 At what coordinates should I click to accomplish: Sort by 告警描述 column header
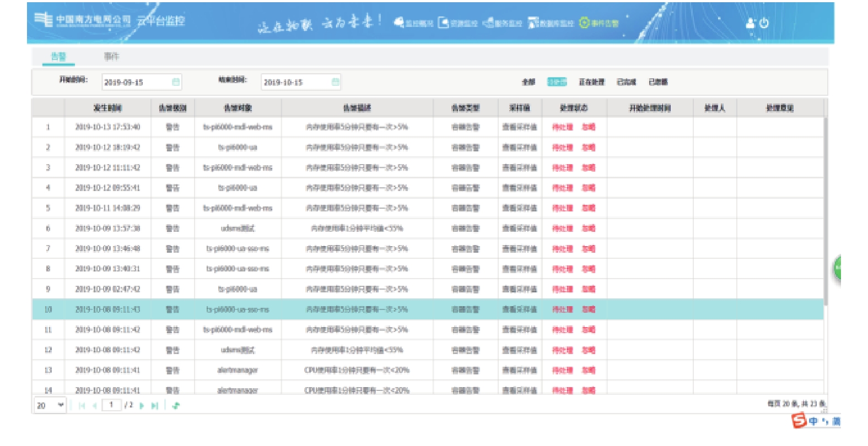coord(357,108)
